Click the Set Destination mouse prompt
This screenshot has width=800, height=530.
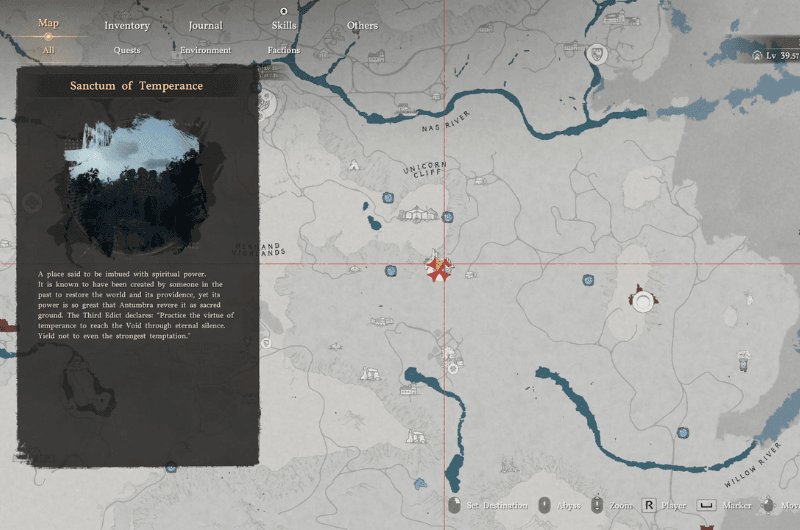pos(455,505)
